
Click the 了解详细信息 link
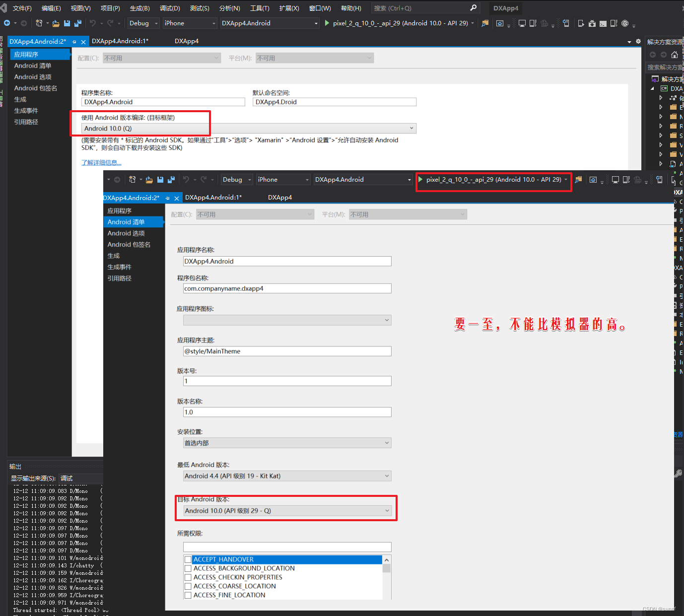tap(101, 162)
